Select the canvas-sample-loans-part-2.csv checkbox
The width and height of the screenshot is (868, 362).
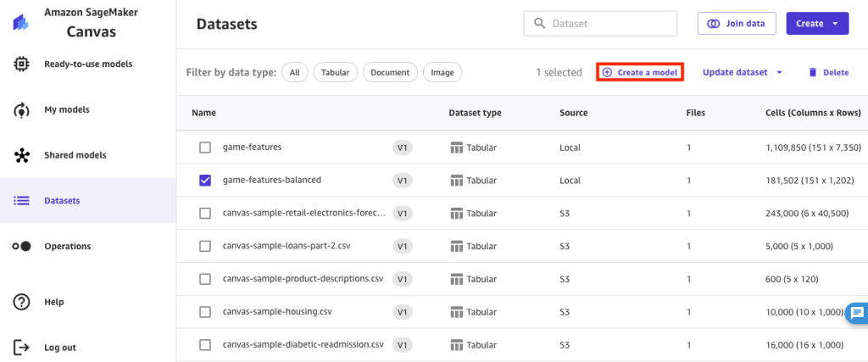point(205,247)
